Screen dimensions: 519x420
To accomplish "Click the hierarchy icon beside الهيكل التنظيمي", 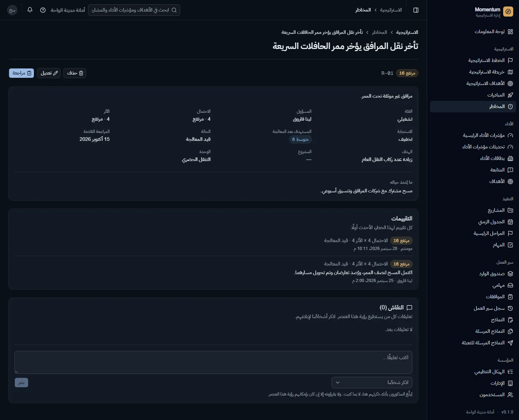I will pyautogui.click(x=510, y=372).
